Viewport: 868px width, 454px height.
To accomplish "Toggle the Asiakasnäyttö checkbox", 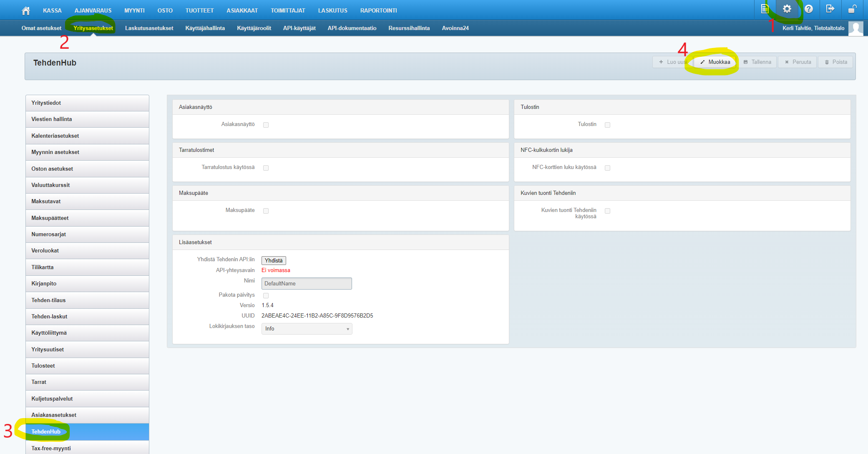I will point(266,125).
